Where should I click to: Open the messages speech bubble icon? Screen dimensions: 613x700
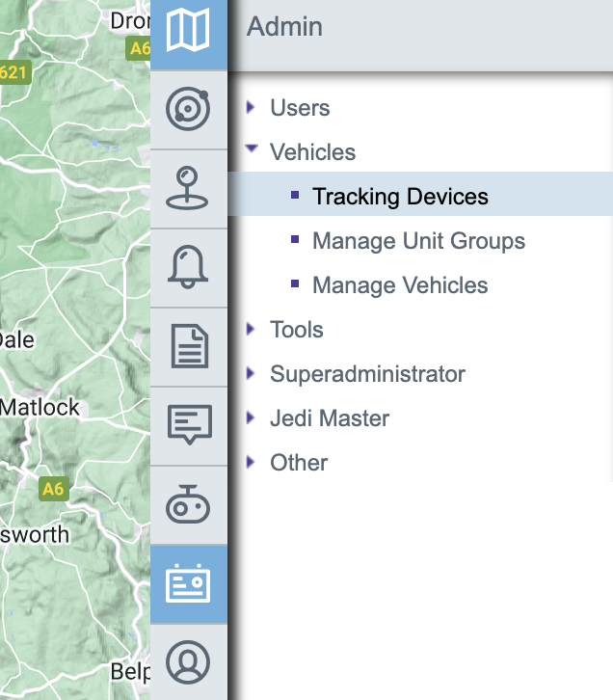(188, 425)
